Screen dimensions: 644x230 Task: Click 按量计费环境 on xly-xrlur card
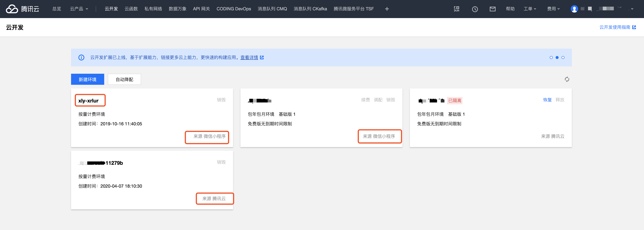(92, 114)
